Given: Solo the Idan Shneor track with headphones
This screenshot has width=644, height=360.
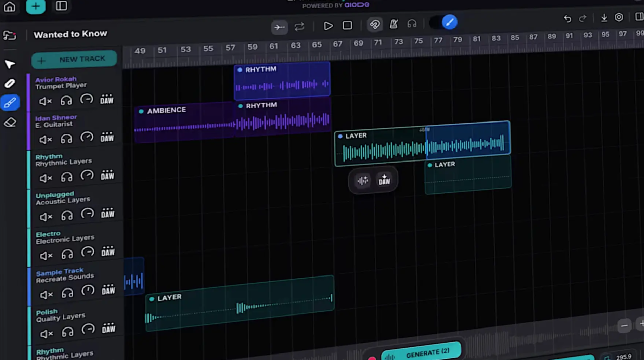Looking at the screenshot, I should [66, 139].
